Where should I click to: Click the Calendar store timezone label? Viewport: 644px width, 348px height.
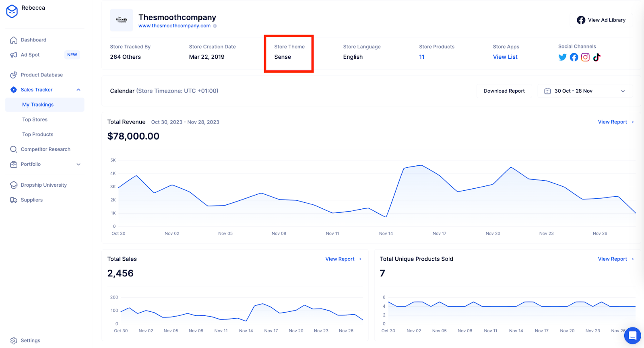point(164,91)
